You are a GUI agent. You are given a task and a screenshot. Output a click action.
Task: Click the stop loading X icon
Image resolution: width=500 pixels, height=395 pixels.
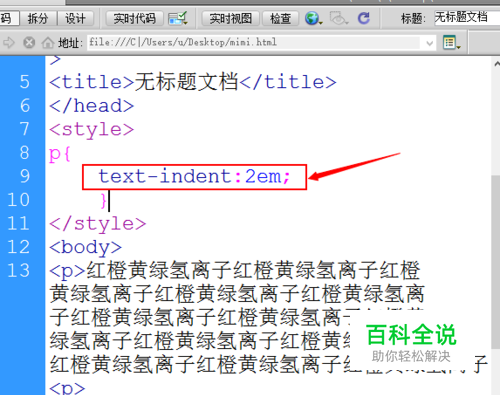pyautogui.click(x=29, y=42)
